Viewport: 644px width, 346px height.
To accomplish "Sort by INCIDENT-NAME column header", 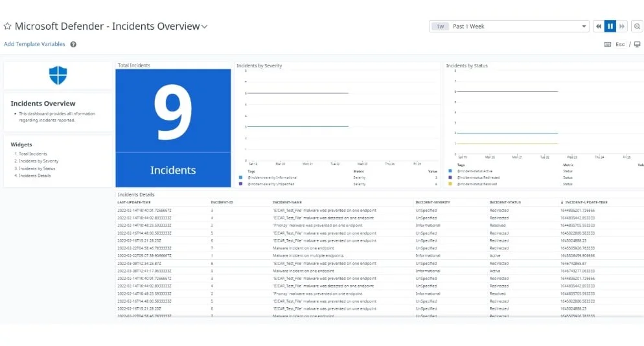I will tap(287, 202).
